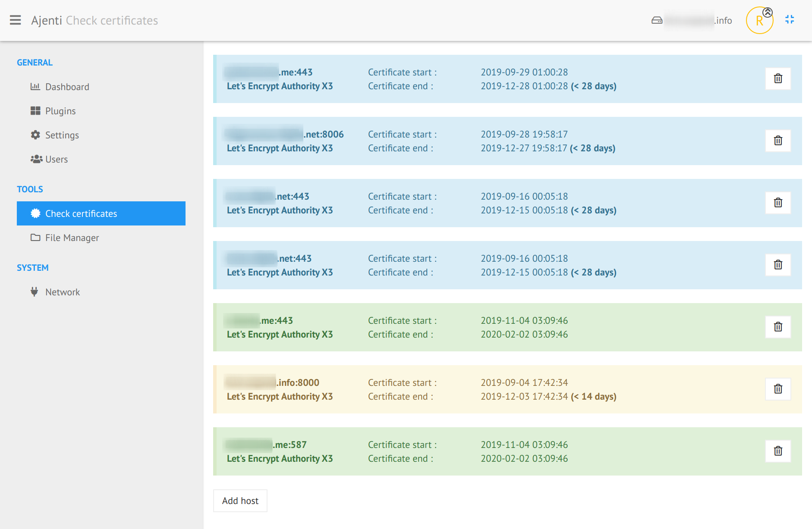
Task: Click the trash icon on the .net:443 row
Action: pos(778,203)
